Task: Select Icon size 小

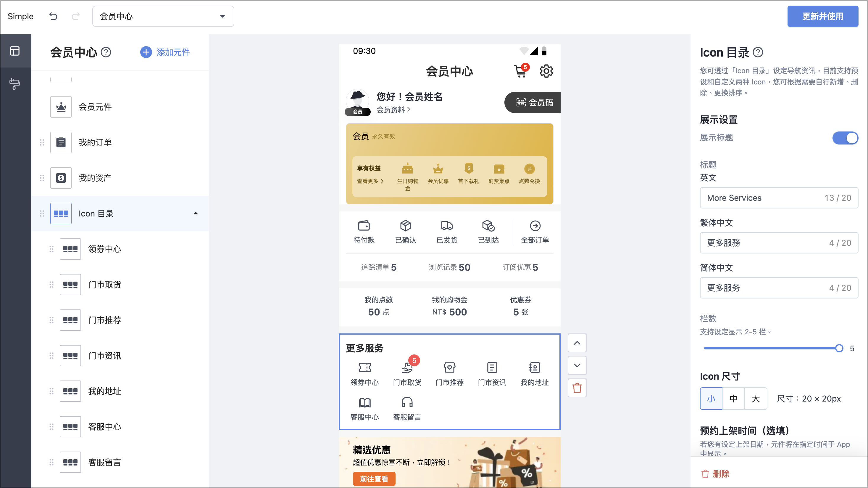Action: [x=711, y=399]
